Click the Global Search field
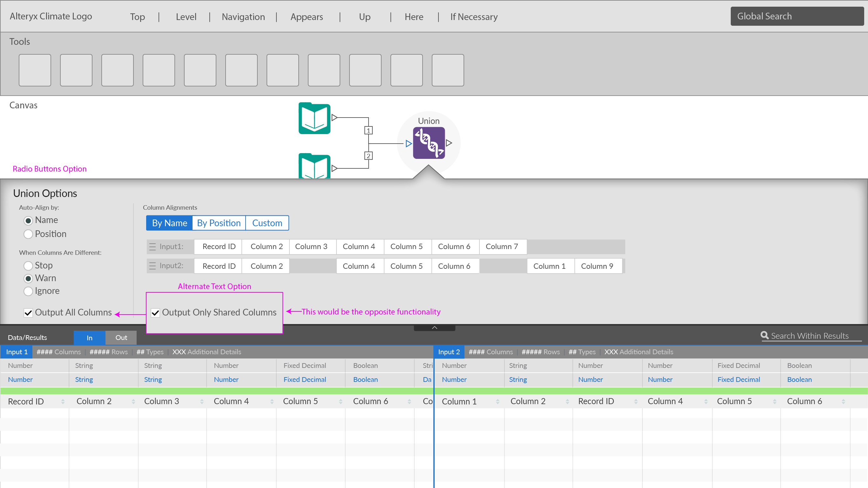868x488 pixels. coord(797,16)
